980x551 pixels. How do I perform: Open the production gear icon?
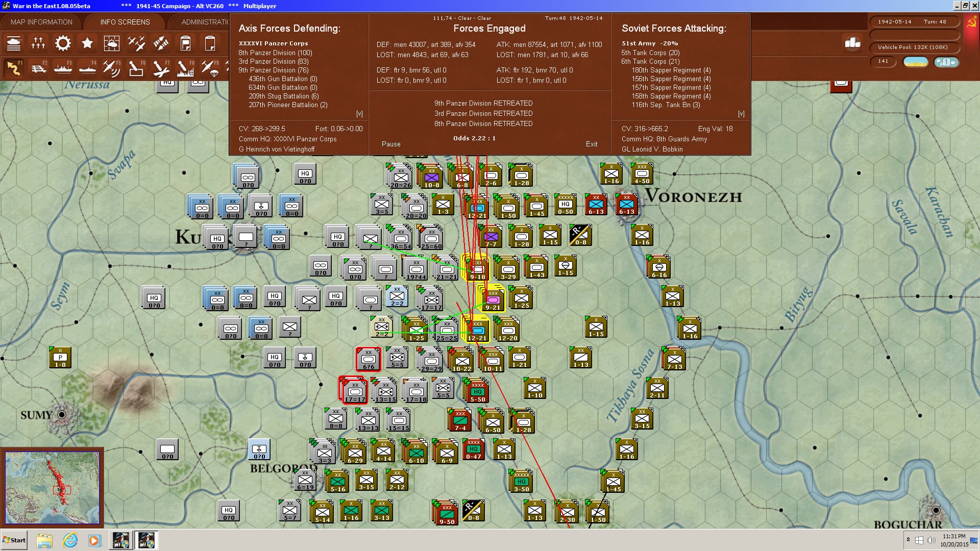pyautogui.click(x=63, y=43)
